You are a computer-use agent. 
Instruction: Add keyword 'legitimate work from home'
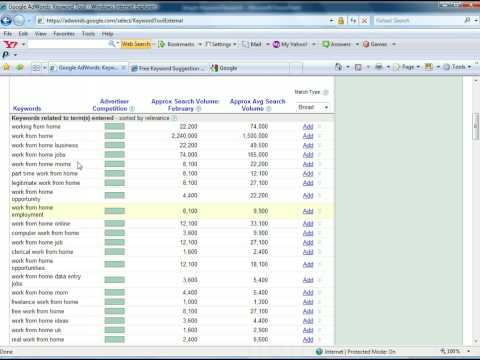click(308, 183)
